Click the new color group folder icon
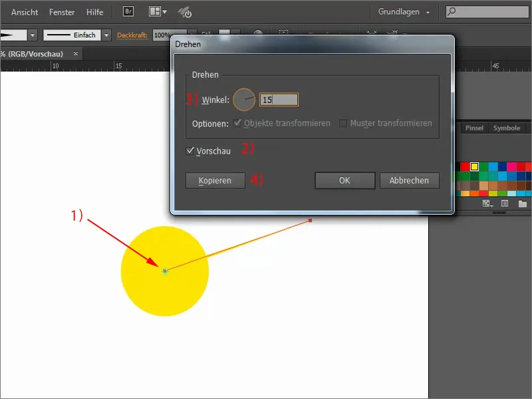Viewport: 532px width, 399px height. (523, 204)
